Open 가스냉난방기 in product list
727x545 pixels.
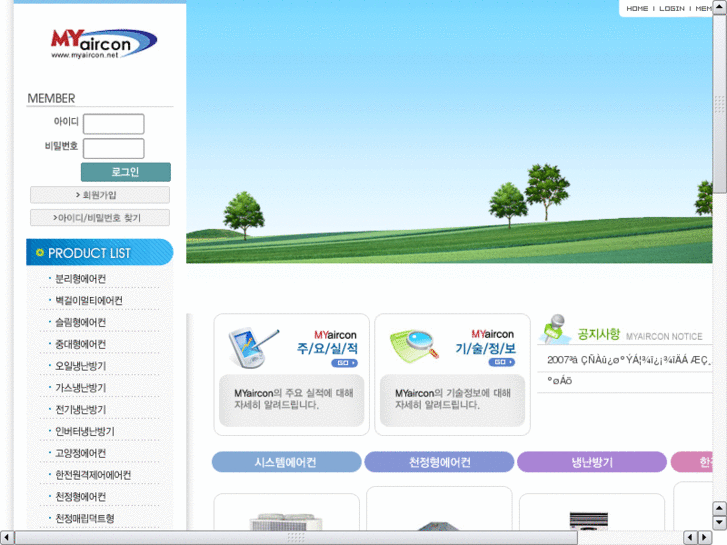(80, 388)
